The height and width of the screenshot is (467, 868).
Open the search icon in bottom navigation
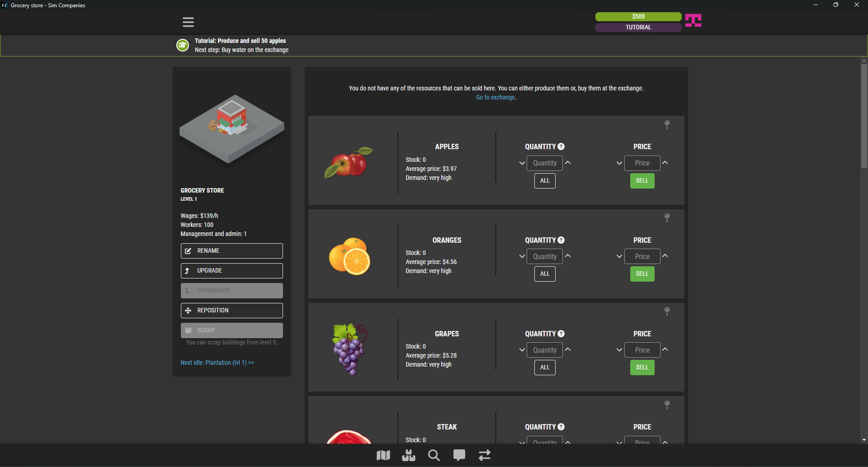434,455
